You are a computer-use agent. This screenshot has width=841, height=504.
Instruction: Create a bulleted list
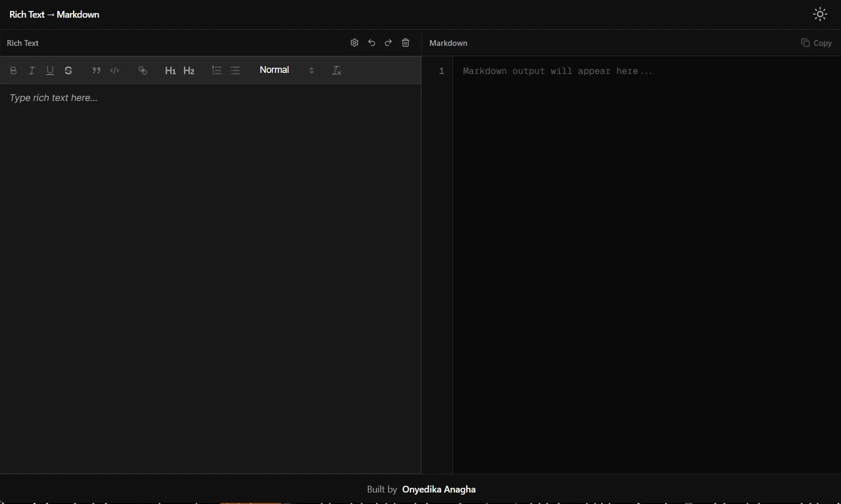[x=235, y=70]
